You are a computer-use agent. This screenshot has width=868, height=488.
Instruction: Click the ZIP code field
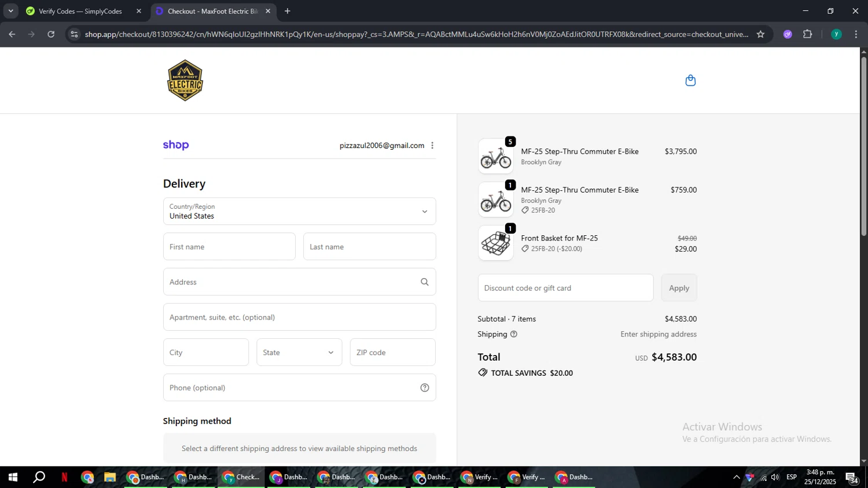(x=392, y=353)
